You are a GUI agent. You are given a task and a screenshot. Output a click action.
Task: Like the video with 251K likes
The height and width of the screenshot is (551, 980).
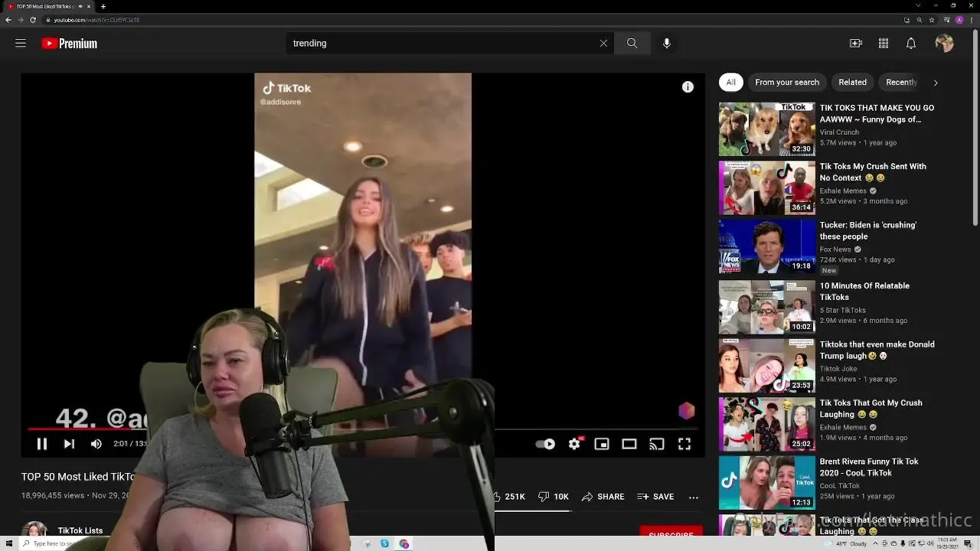point(509,497)
